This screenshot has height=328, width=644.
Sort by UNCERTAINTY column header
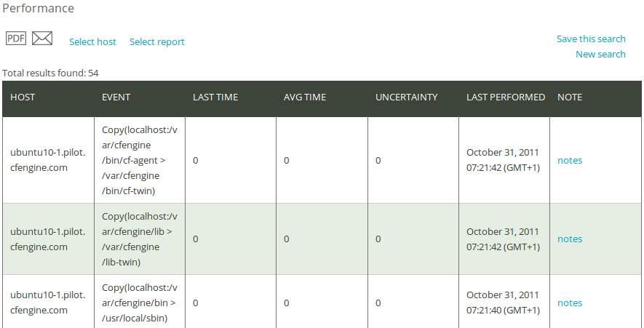(406, 97)
